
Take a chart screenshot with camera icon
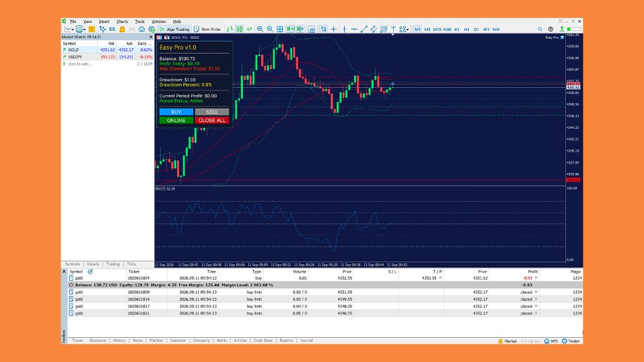click(x=312, y=29)
